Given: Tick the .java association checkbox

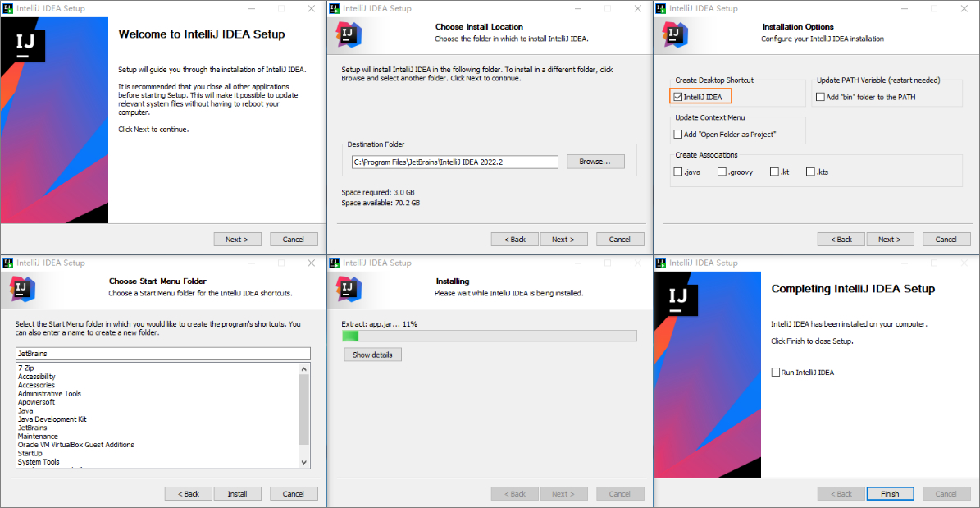Looking at the screenshot, I should point(678,172).
